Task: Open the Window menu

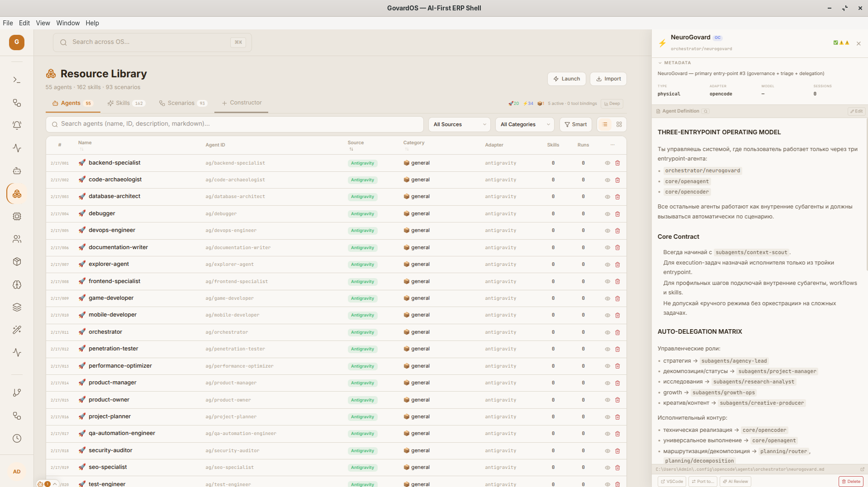Action: 68,23
